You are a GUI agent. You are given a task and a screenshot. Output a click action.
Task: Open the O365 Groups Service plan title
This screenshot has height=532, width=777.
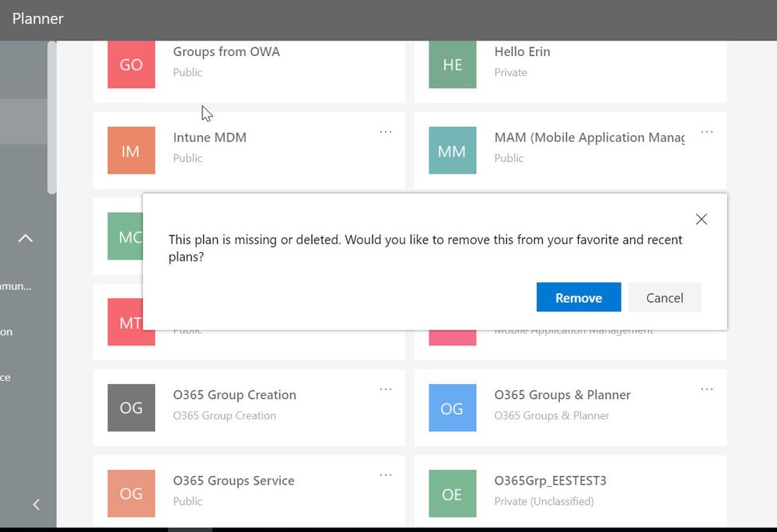[x=233, y=481]
